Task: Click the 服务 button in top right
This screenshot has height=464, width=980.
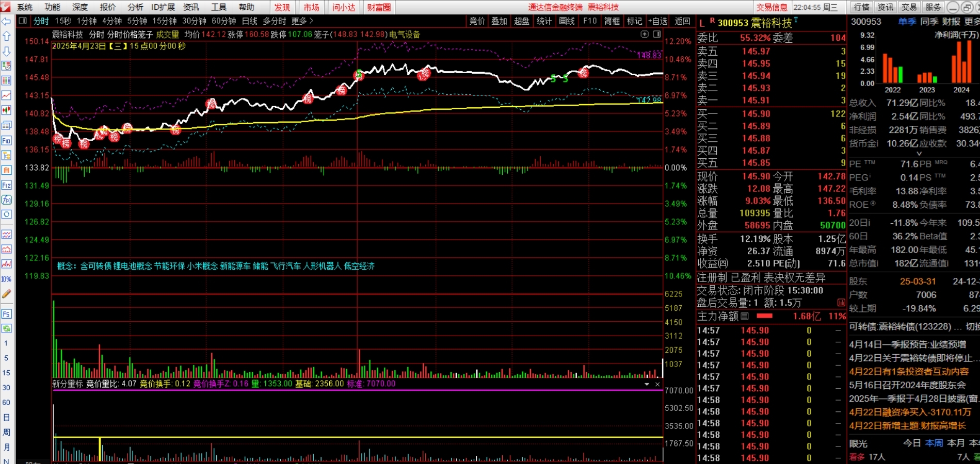Action: coord(933,7)
